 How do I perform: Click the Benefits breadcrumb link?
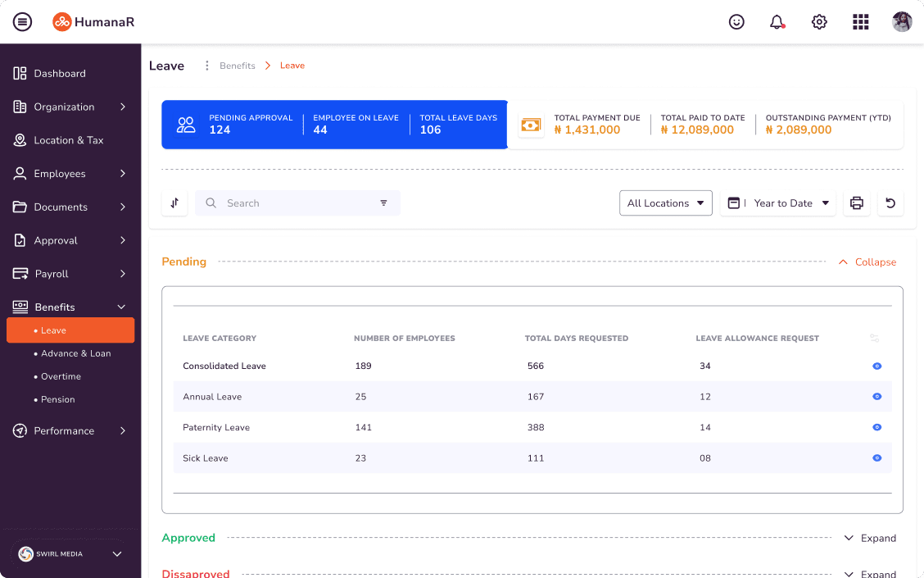(x=238, y=66)
